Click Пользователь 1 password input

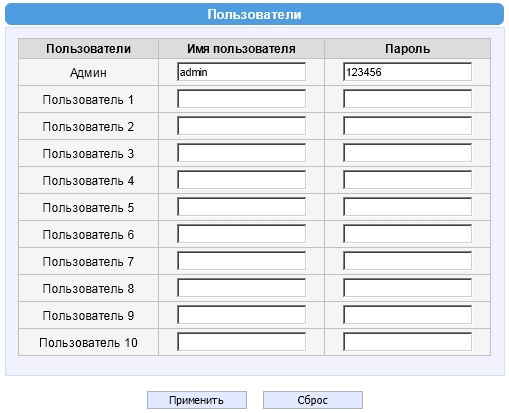point(407,99)
